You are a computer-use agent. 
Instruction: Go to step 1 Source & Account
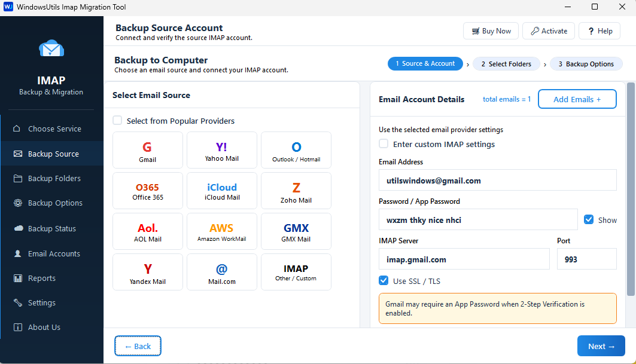425,63
